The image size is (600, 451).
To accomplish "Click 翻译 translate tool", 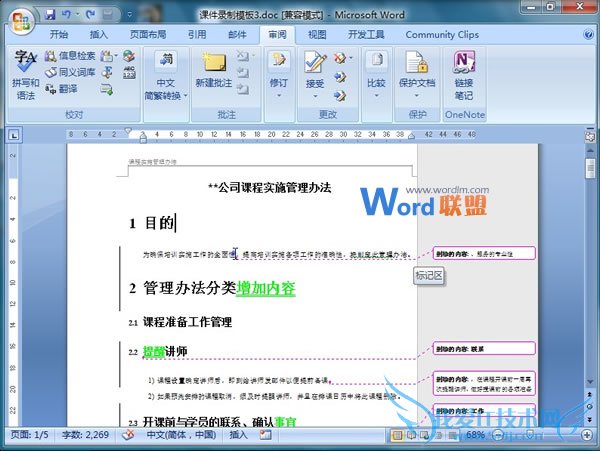I will pos(61,89).
